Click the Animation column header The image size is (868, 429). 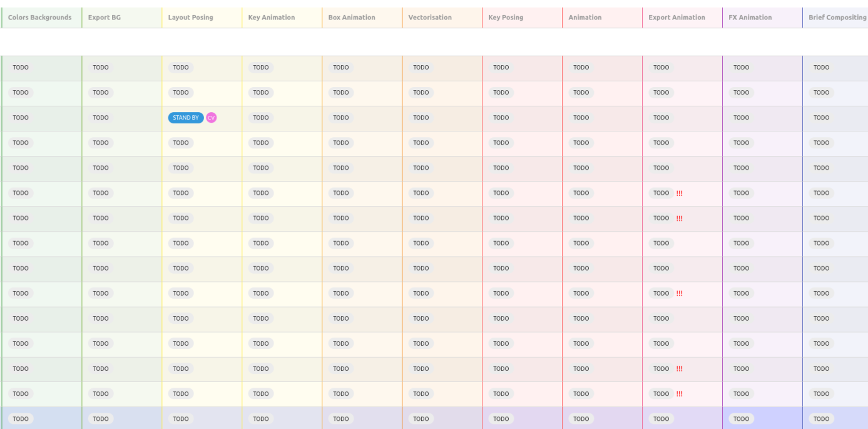click(x=585, y=18)
